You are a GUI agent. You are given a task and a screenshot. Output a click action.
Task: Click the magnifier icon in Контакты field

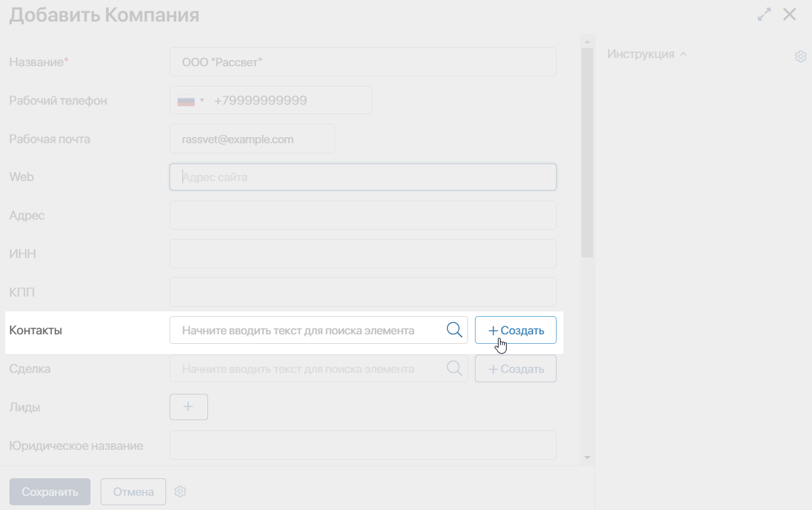coord(455,330)
